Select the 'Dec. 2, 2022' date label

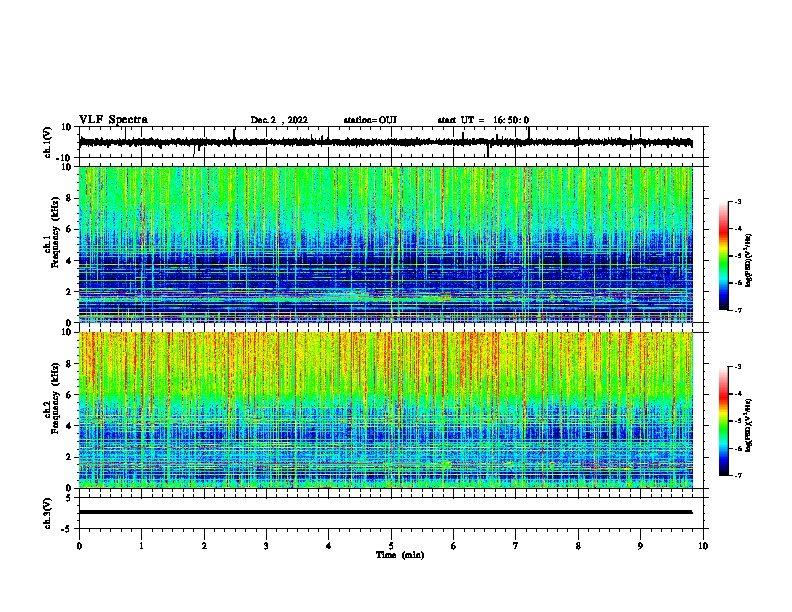pyautogui.click(x=279, y=120)
